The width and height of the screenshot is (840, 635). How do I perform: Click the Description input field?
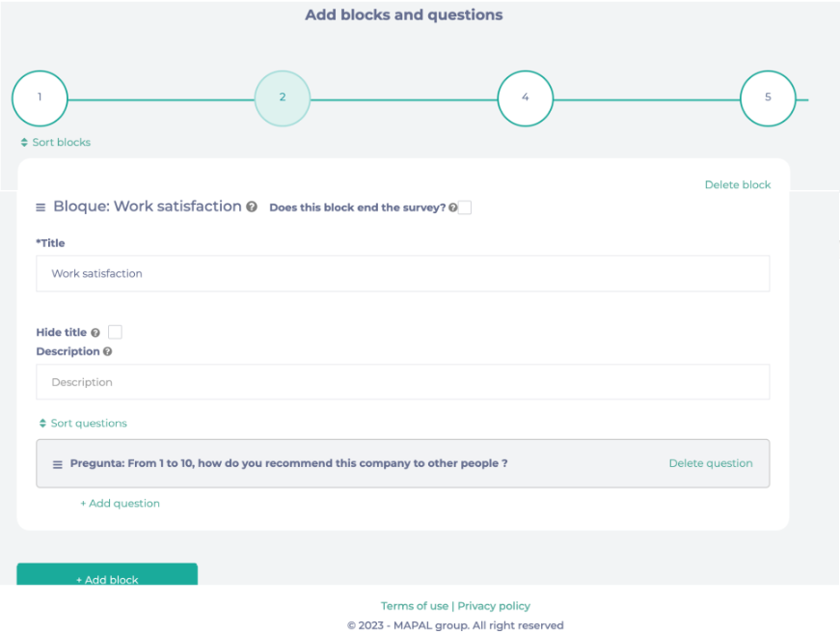402,382
